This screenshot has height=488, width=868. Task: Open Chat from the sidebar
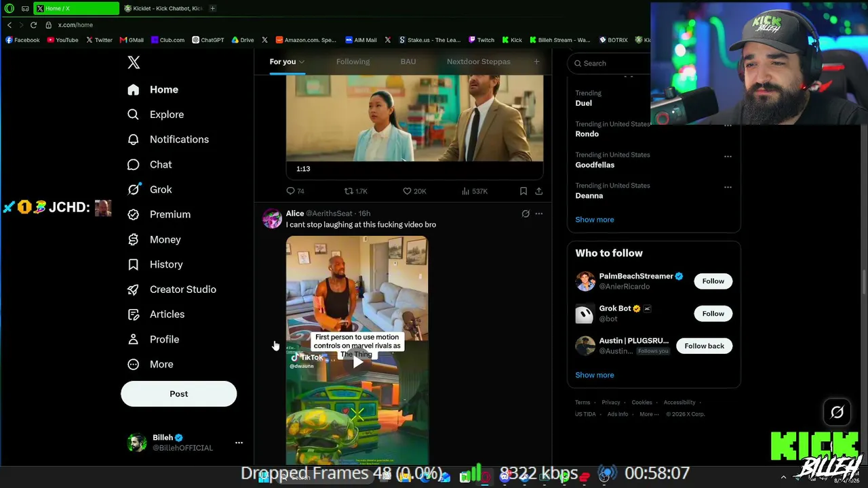150,165
